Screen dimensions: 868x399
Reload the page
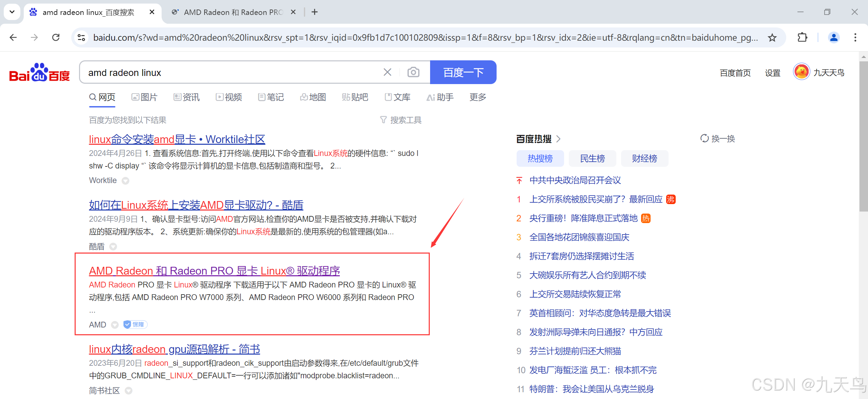[56, 37]
